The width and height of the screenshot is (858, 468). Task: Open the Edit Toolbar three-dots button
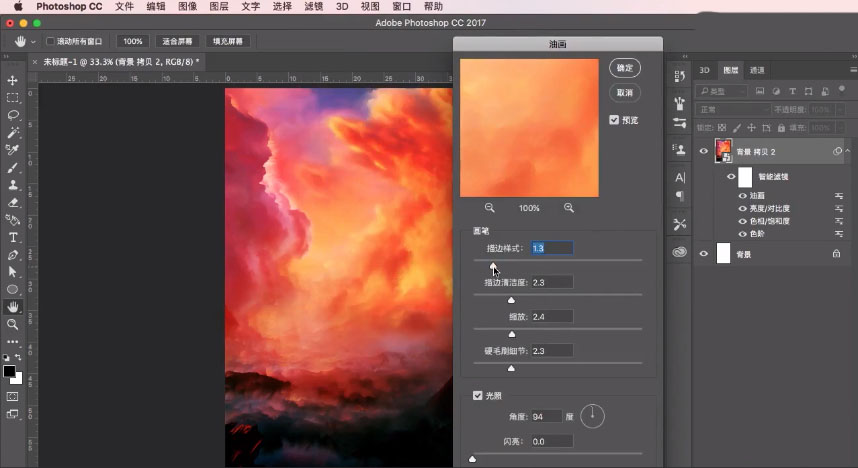point(13,342)
